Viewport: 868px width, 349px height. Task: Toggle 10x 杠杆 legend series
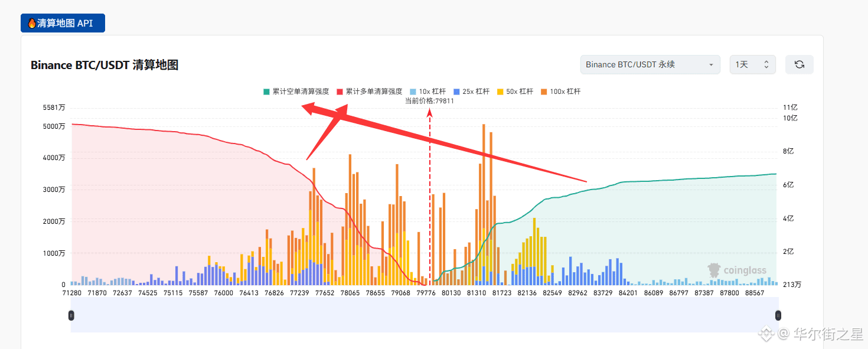(428, 92)
